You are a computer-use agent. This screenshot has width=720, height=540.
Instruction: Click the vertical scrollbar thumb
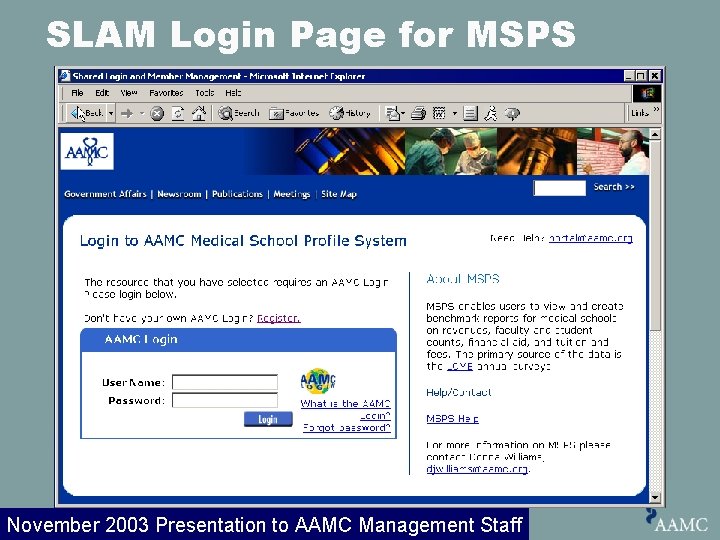pyautogui.click(x=655, y=235)
